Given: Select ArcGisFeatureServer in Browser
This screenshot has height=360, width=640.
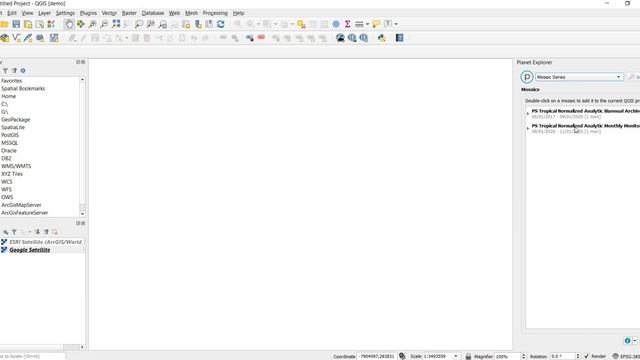Looking at the screenshot, I should [24, 213].
